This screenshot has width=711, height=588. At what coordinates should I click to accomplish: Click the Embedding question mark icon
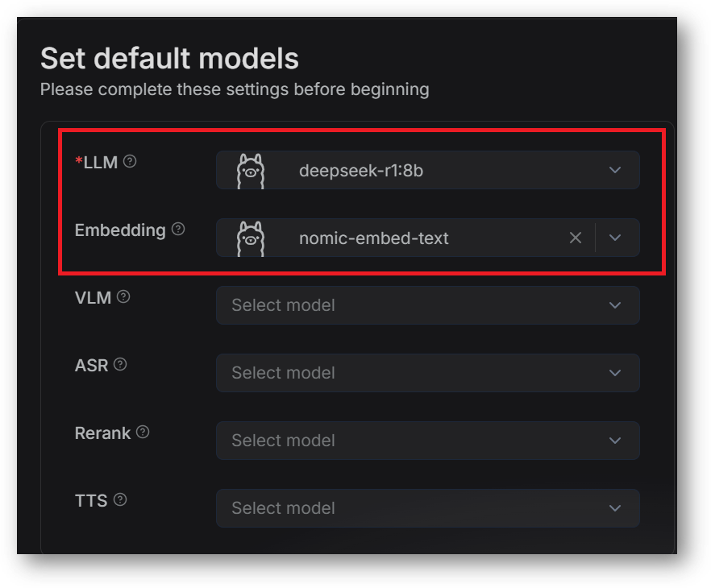179,229
